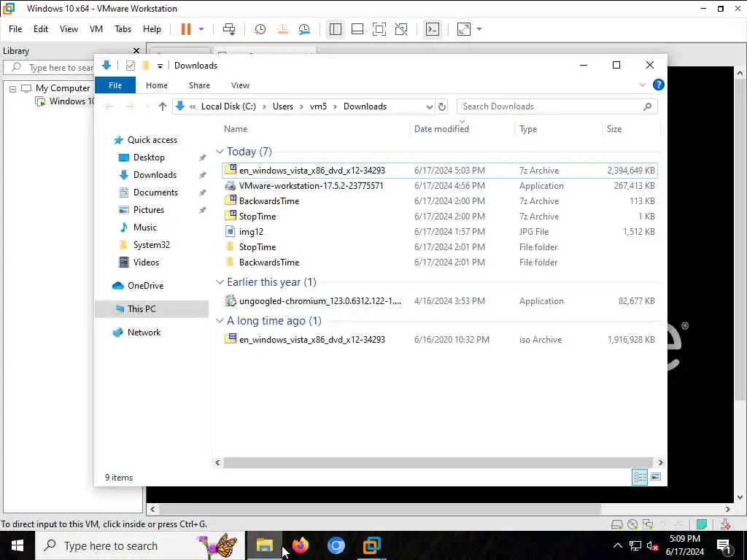Image resolution: width=747 pixels, height=560 pixels.
Task: Select the VMware-workstation-17.5.2 installer file
Action: [440, 186]
